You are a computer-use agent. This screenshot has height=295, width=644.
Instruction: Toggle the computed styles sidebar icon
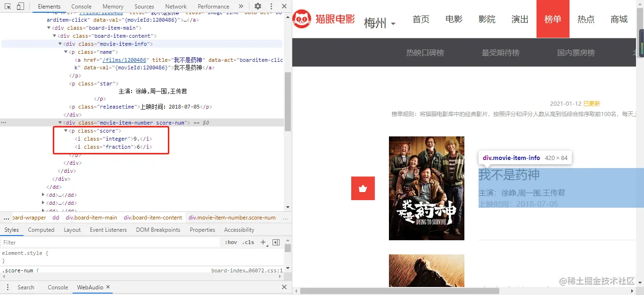(x=276, y=243)
